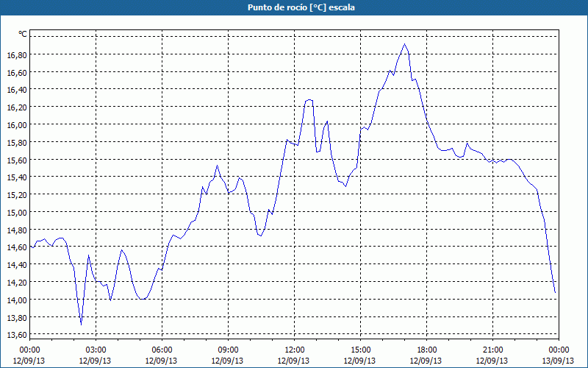588x368 pixels.
Task: Select the 16,60 vertical axis label
Action: [17, 72]
